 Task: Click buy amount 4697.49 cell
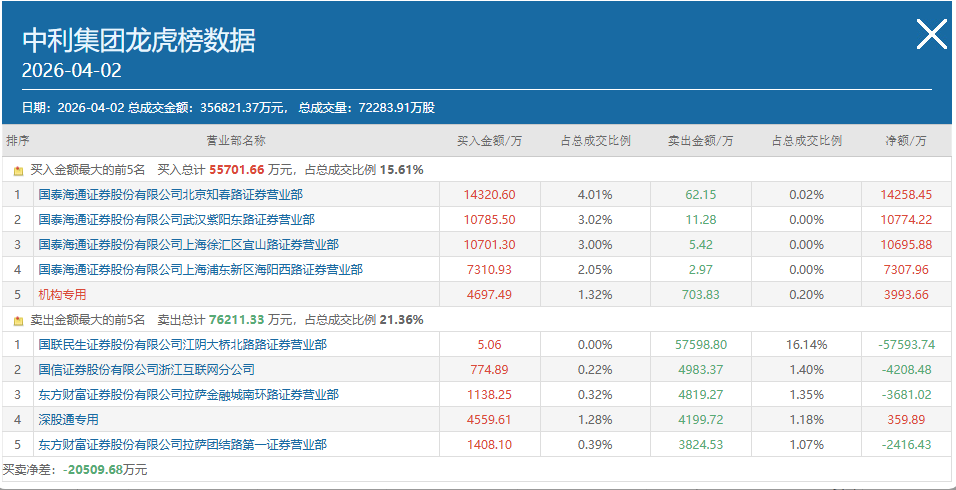click(490, 295)
